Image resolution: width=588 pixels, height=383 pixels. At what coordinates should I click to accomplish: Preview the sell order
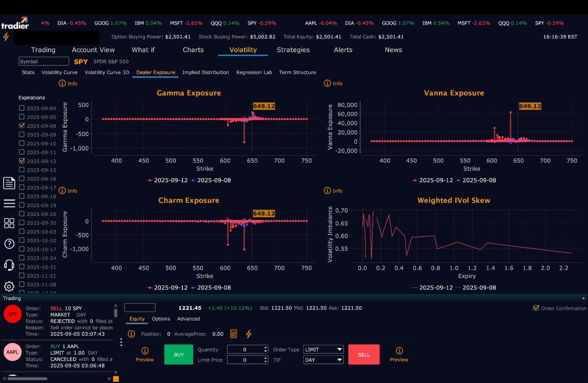point(399,354)
